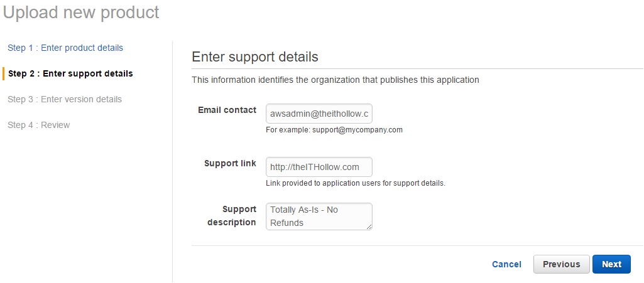644x283 pixels.
Task: Click the support link helper text
Action: tap(356, 183)
